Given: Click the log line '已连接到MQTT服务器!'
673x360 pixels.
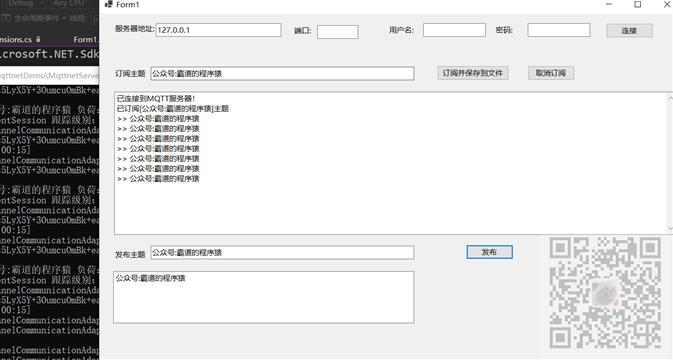Looking at the screenshot, I should (x=156, y=98).
